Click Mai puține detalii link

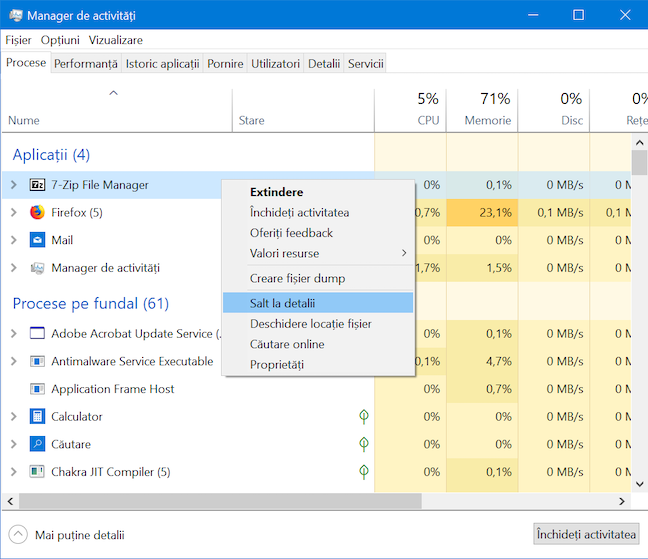[x=80, y=535]
